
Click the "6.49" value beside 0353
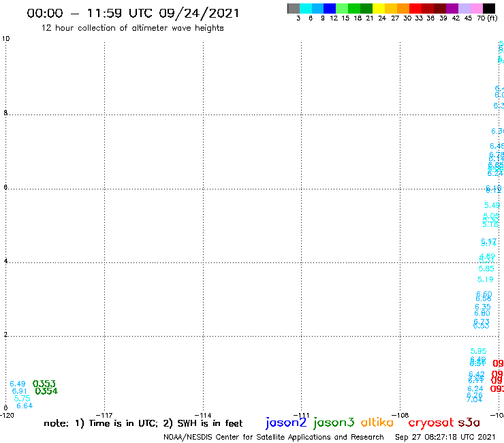click(x=18, y=384)
